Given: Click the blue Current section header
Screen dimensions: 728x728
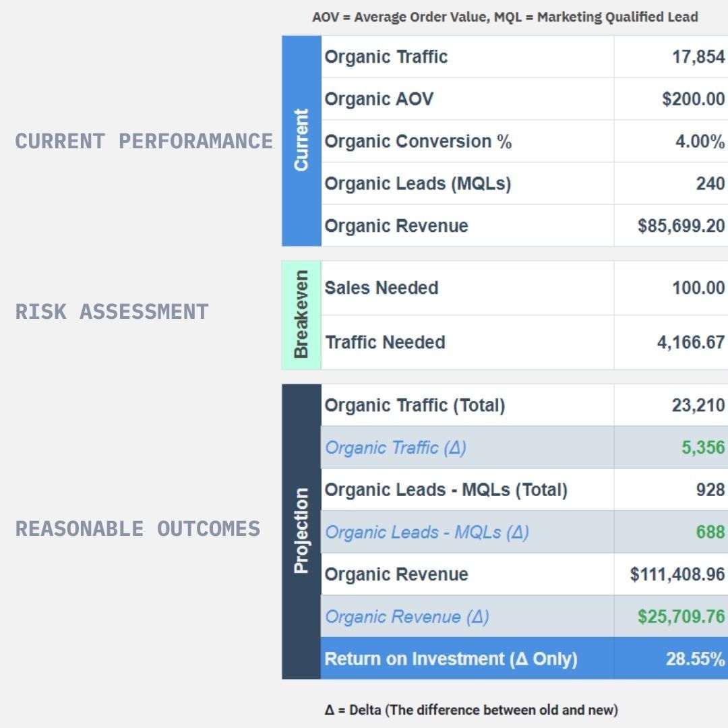Looking at the screenshot, I should (x=301, y=141).
